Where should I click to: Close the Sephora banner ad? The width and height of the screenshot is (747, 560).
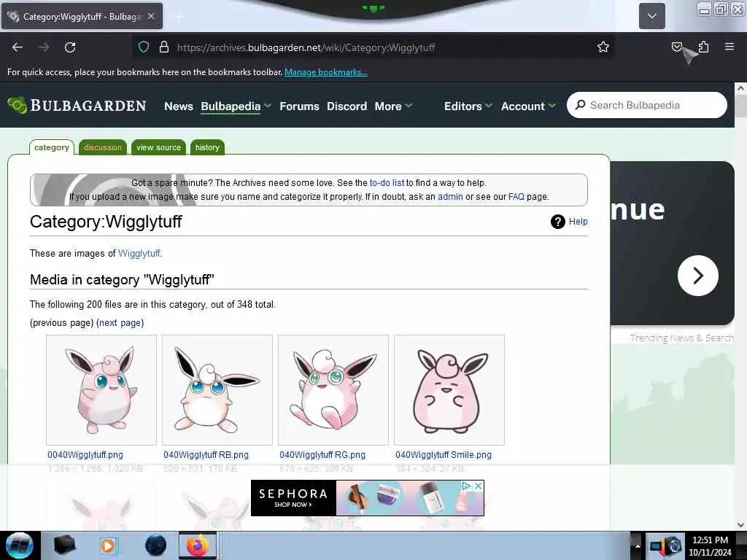pos(479,486)
